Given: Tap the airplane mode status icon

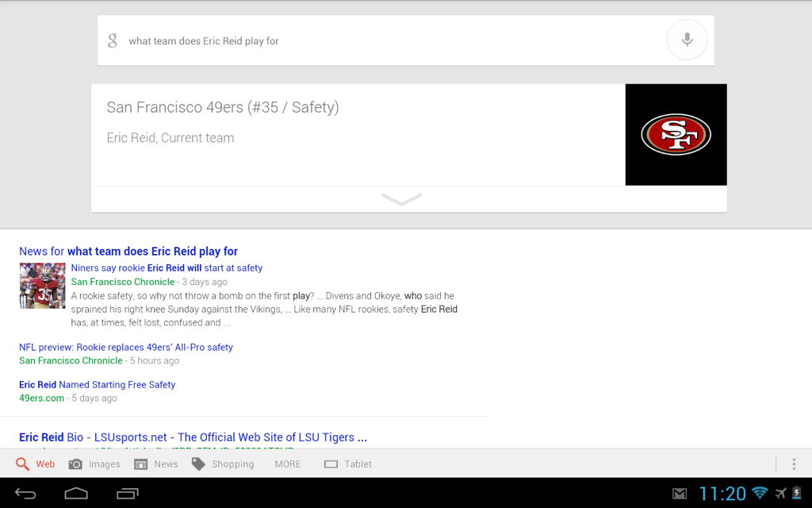Looking at the screenshot, I should (780, 493).
